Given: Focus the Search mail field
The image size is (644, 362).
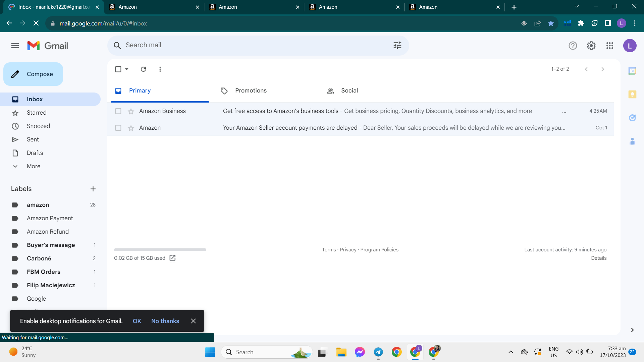Looking at the screenshot, I should pos(258,45).
